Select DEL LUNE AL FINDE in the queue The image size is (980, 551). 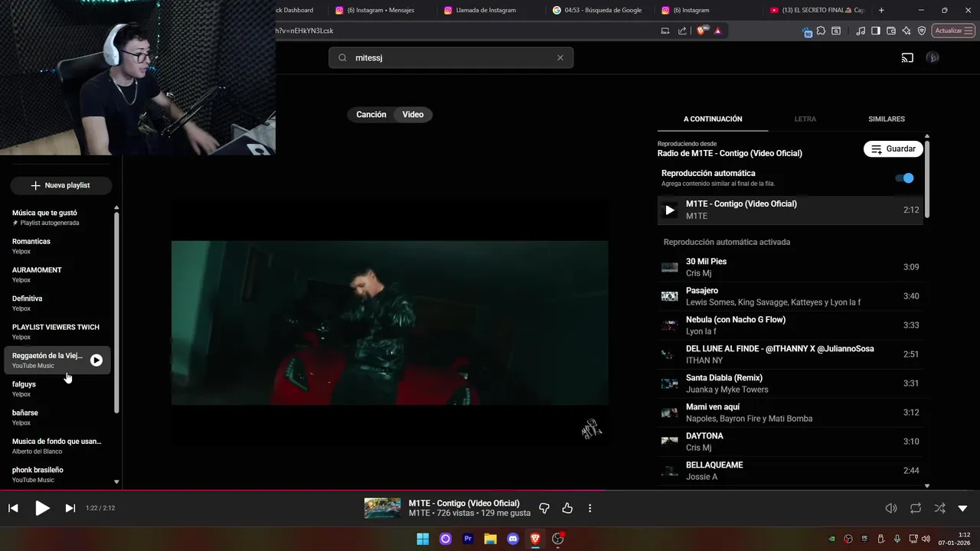coord(789,354)
